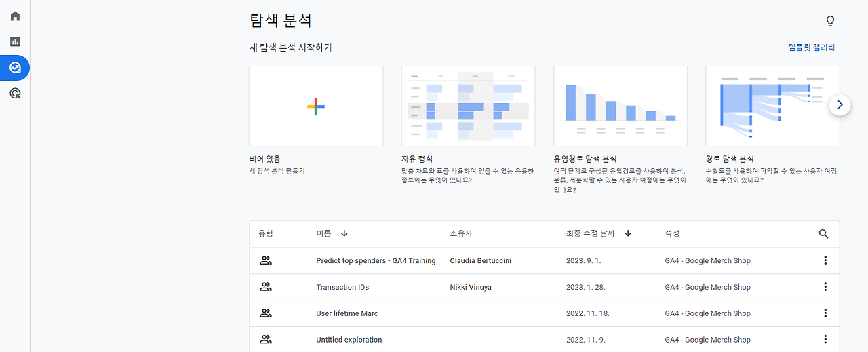Click the date 2023. 9. 1. cell
868x352 pixels.
point(583,260)
